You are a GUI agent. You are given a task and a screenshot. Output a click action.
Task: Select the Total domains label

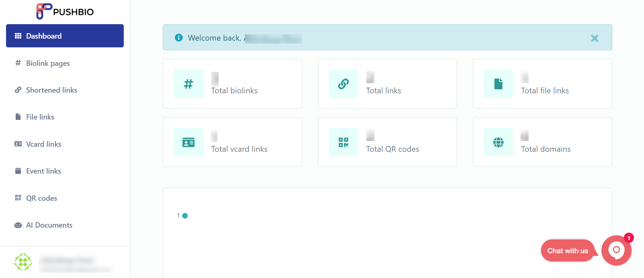(x=546, y=149)
